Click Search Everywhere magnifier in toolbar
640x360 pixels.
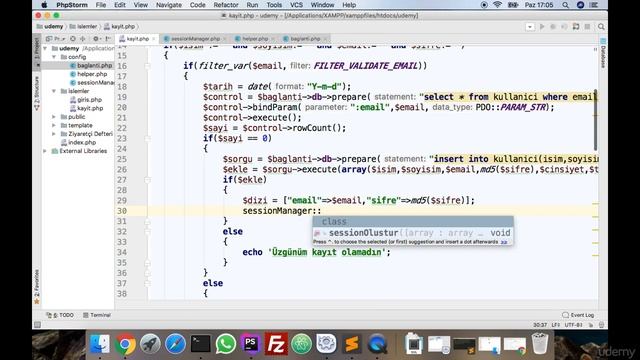coord(601,27)
